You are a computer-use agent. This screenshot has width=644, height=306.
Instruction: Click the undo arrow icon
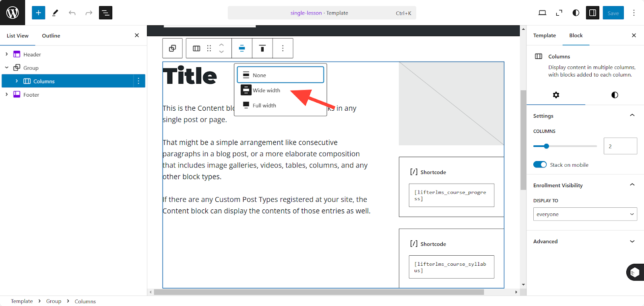(x=72, y=13)
